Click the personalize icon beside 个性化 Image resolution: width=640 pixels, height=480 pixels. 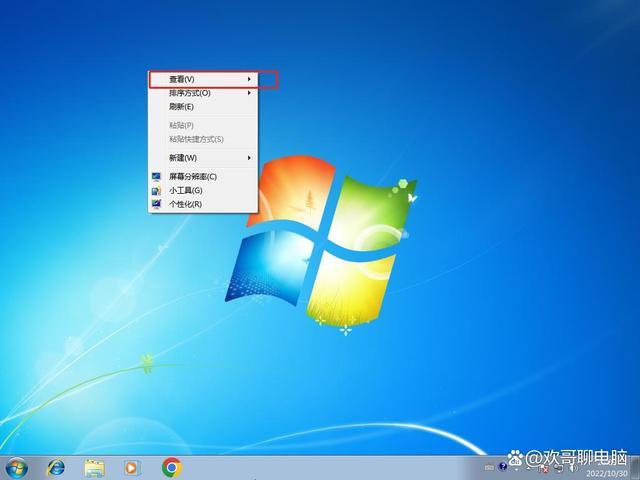156,204
